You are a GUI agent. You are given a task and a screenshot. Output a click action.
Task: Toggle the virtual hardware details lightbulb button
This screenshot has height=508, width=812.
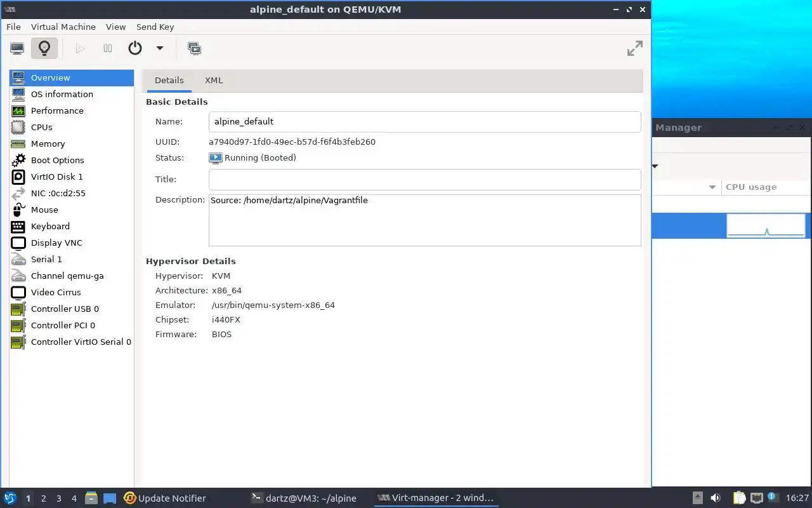(44, 48)
